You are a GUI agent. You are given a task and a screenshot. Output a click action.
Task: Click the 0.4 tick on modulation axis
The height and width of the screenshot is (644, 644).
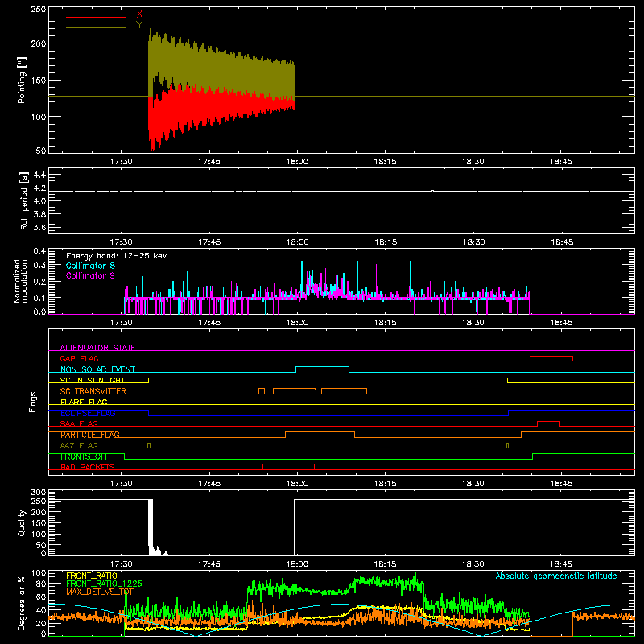tap(39, 250)
